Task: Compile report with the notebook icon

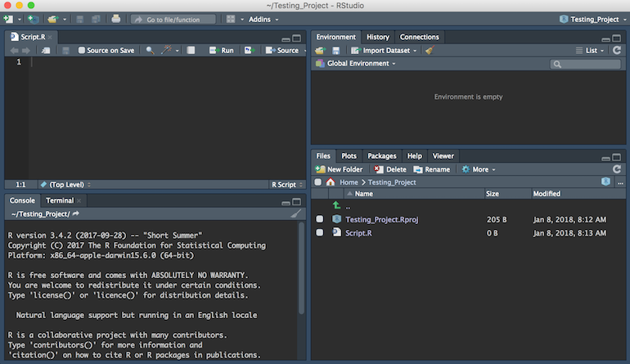Action: pos(191,50)
